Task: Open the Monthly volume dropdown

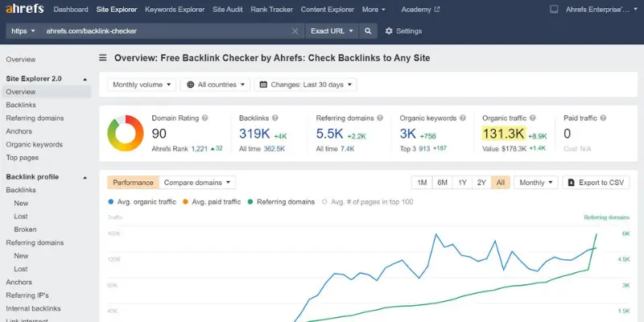Action: point(142,85)
